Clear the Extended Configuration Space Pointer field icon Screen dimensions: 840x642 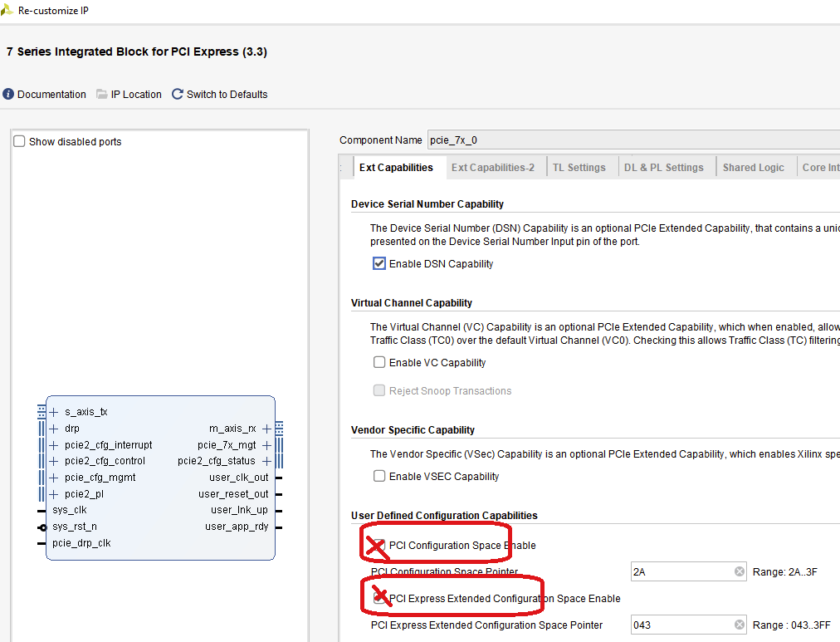click(x=740, y=625)
